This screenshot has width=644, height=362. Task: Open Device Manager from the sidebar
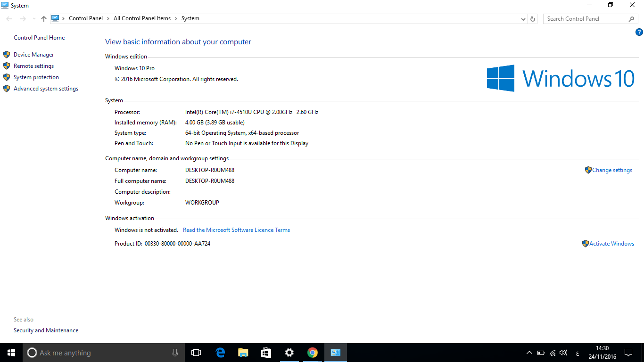pyautogui.click(x=33, y=55)
